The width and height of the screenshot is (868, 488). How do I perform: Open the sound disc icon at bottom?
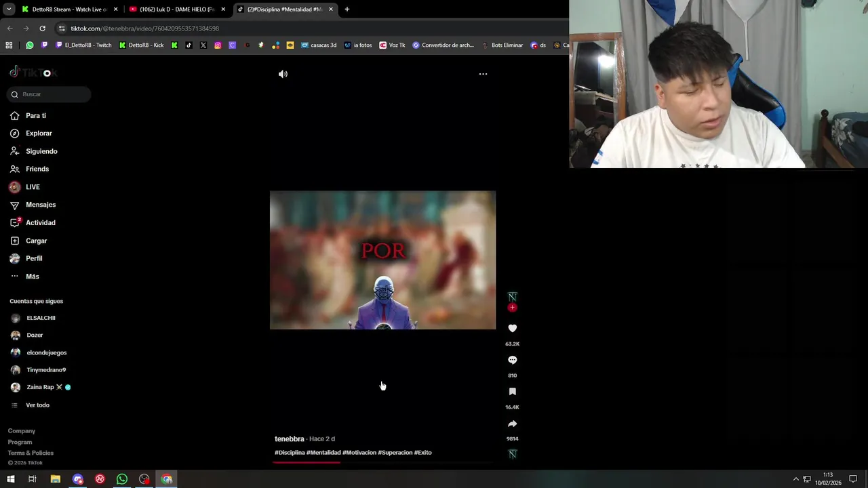pos(513,454)
